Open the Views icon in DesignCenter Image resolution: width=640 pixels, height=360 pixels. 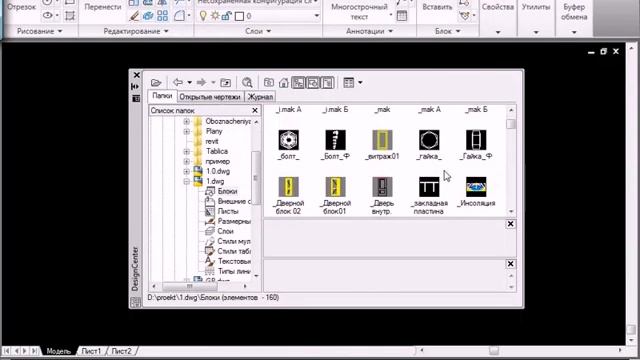[x=349, y=82]
